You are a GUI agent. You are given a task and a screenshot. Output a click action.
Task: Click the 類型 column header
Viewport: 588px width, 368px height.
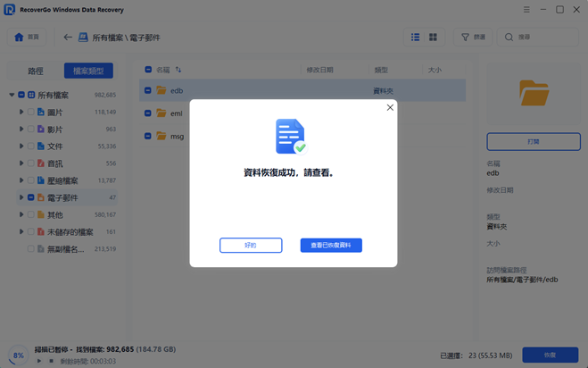coord(381,70)
